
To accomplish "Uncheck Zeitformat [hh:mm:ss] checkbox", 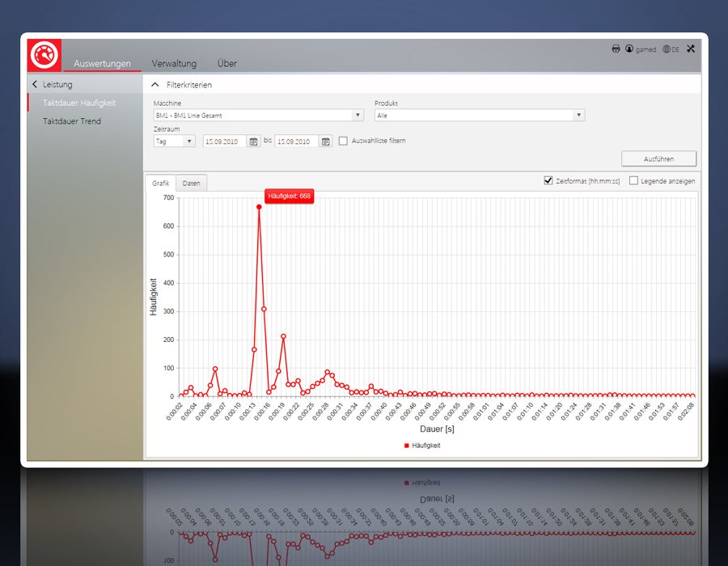I will coord(548,180).
